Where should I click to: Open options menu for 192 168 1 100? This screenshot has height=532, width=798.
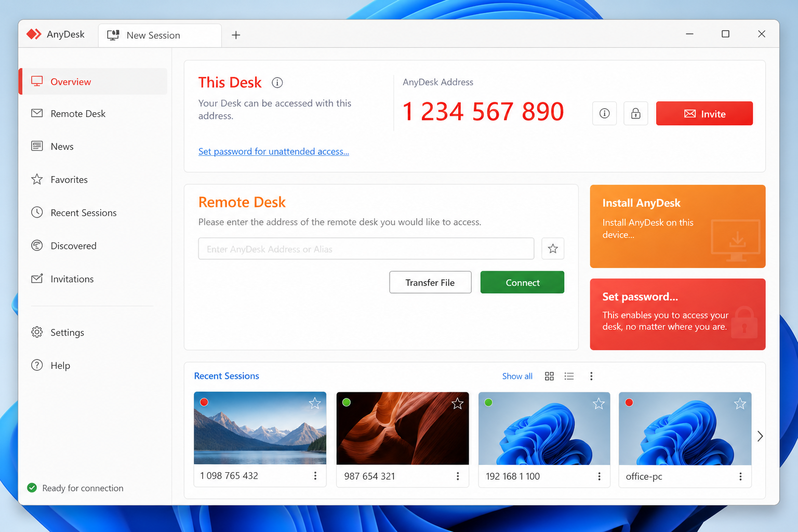point(599,476)
